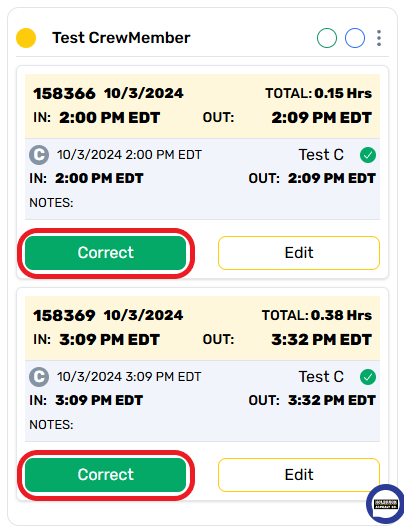The height and width of the screenshot is (529, 404).
Task: Click the 3:09 PM EDT IN time in the yellow header
Action: point(110,340)
